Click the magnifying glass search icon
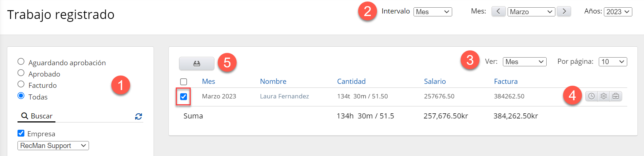This screenshot has width=644, height=156. click(25, 116)
